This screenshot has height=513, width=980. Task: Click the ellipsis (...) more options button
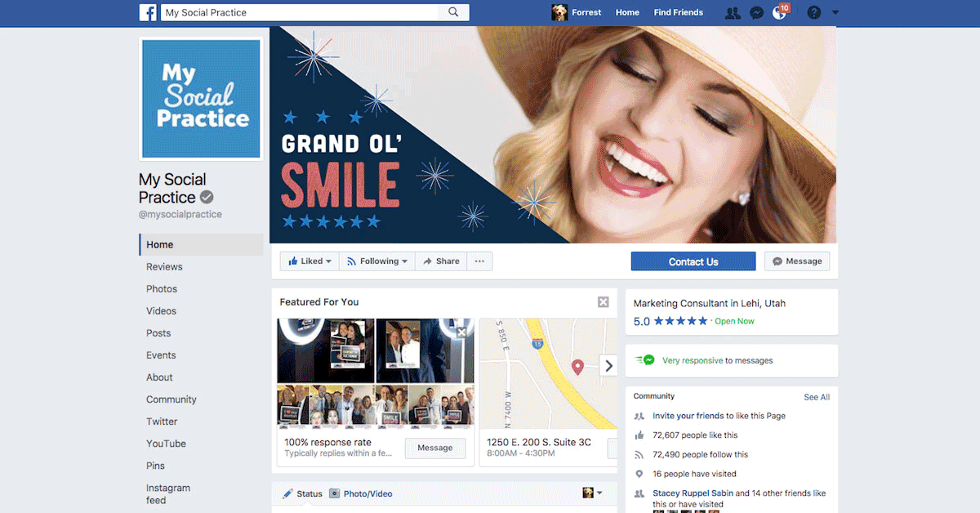479,261
